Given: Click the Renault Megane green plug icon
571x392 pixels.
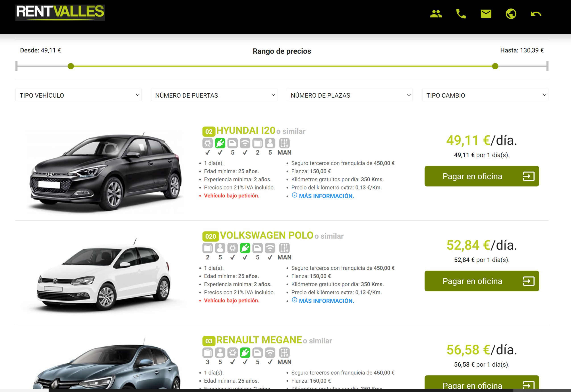Looking at the screenshot, I should point(245,353).
